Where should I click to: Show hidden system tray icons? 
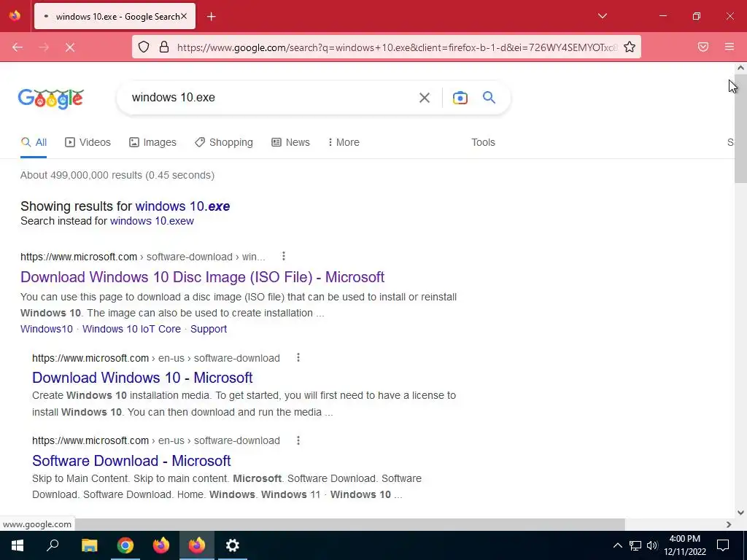[617, 545]
